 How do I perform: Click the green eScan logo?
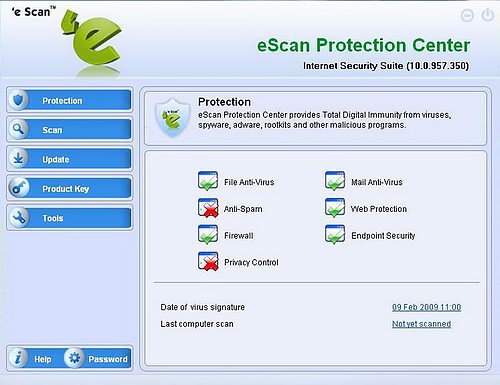click(x=92, y=38)
